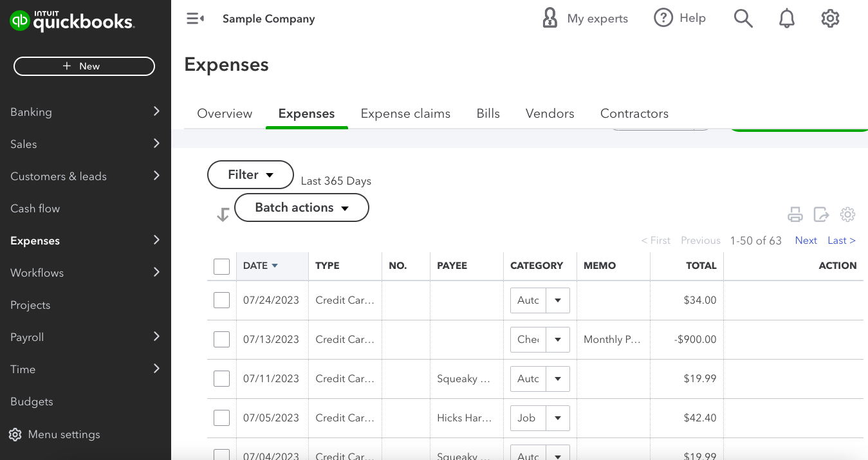Select the 07/24/2023 expense row checkbox

(221, 300)
